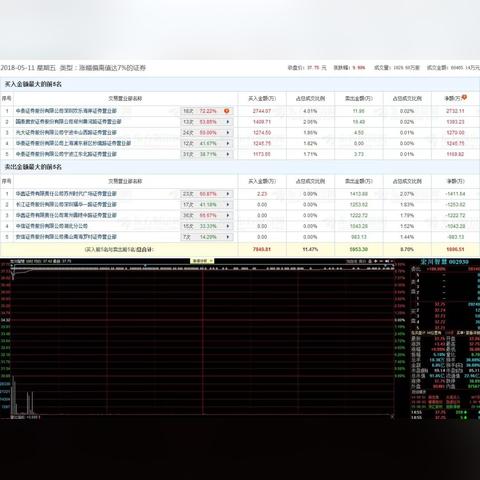480x480 pixels.
Task: Click the total buy amount 7849.81
Action: (x=262, y=249)
